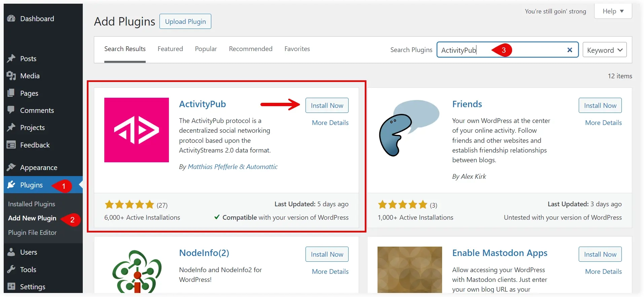Click the Settings sliders icon
Image resolution: width=644 pixels, height=297 pixels.
point(11,287)
